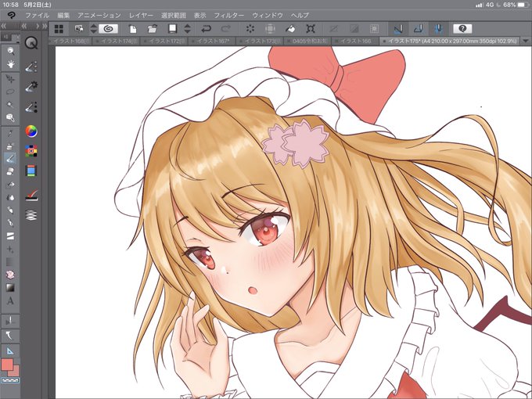Select the Ruler triangle tool
Image resolution: width=532 pixels, height=399 pixels.
10,350
